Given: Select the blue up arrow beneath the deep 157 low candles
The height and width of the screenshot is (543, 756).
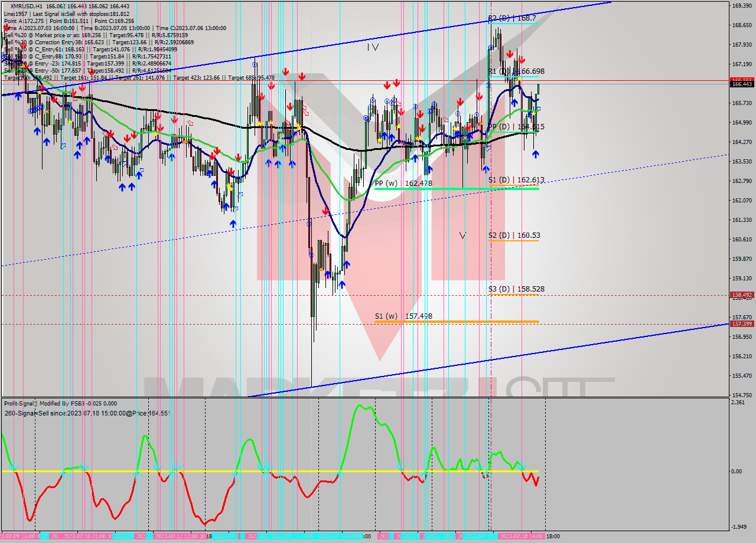Looking at the screenshot, I should point(342,284).
